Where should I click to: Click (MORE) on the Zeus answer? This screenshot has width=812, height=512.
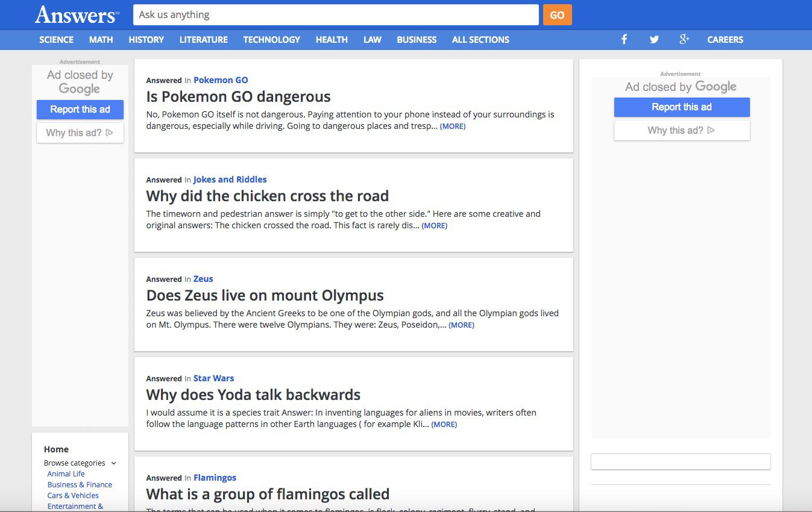pos(462,325)
